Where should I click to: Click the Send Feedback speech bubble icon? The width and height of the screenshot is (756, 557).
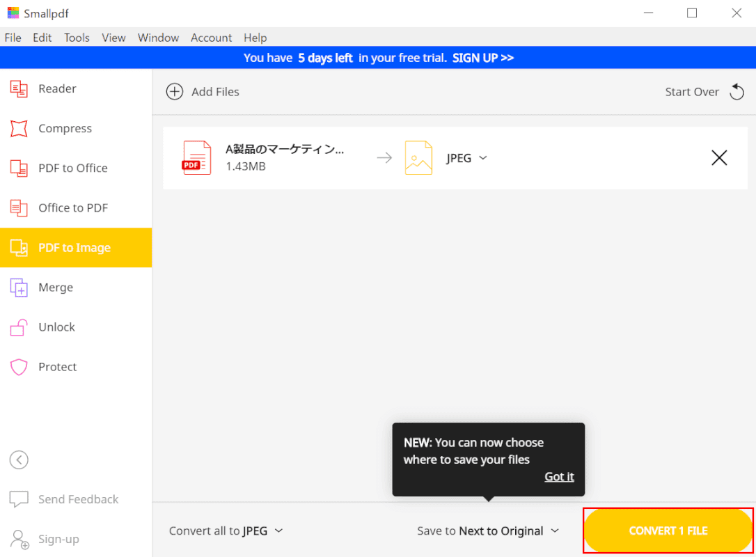(19, 499)
